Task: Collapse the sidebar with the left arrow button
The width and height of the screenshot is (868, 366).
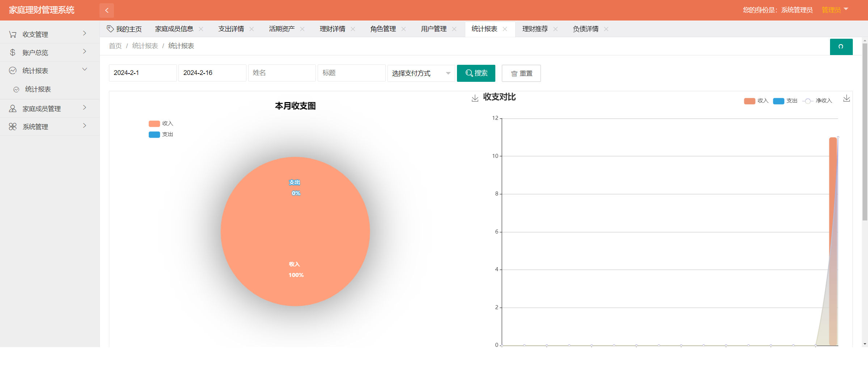Action: (107, 10)
